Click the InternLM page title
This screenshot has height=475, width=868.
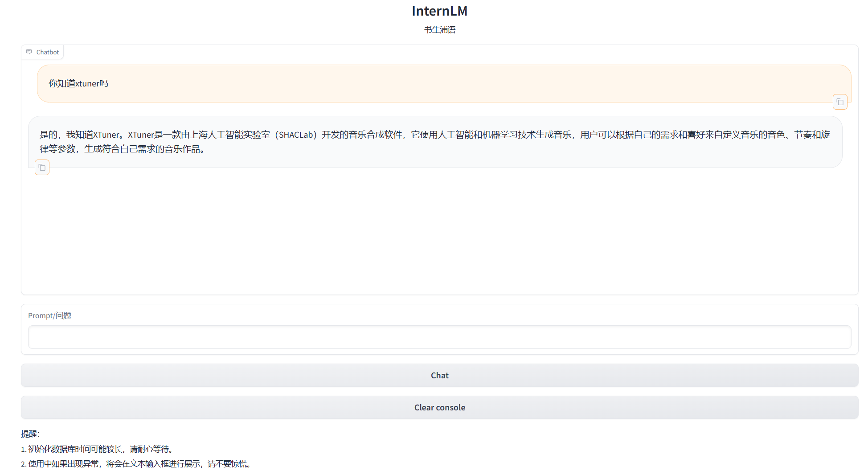tap(439, 11)
